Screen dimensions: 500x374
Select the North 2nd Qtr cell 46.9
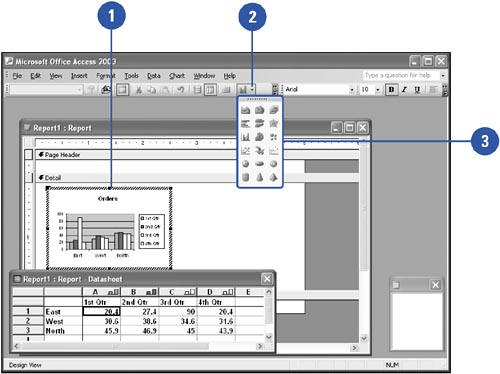[140, 331]
